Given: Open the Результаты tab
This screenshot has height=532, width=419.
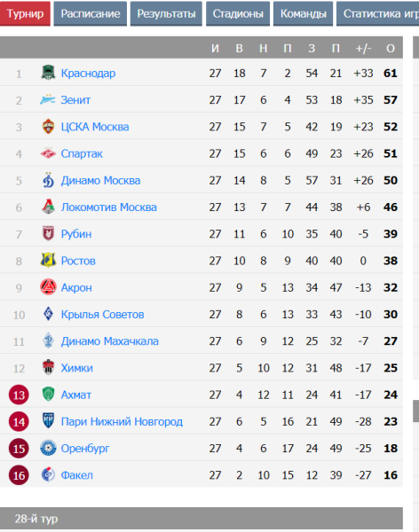Looking at the screenshot, I should pos(166,13).
